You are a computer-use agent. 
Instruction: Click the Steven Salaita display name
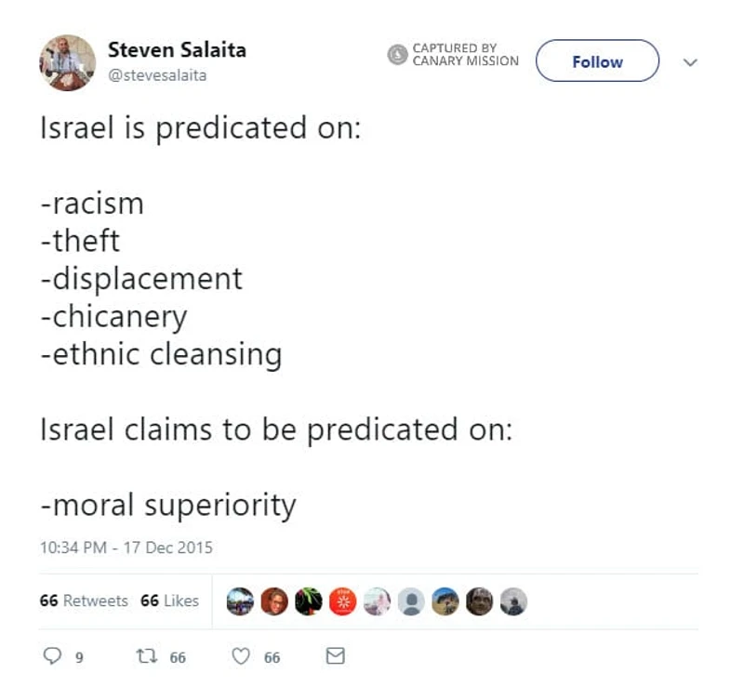click(178, 51)
